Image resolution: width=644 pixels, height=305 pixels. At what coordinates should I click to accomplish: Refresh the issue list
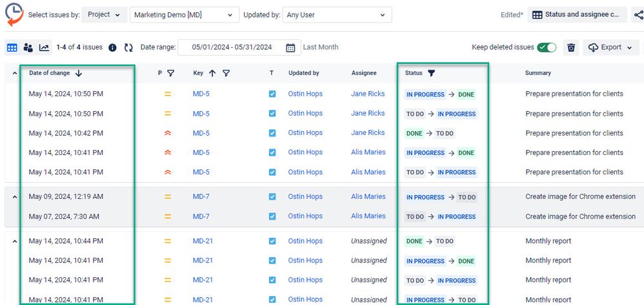point(128,48)
